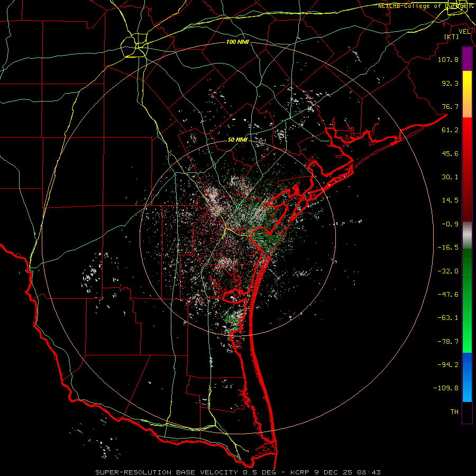Click the 14.5 velocity scale value

tap(450, 200)
